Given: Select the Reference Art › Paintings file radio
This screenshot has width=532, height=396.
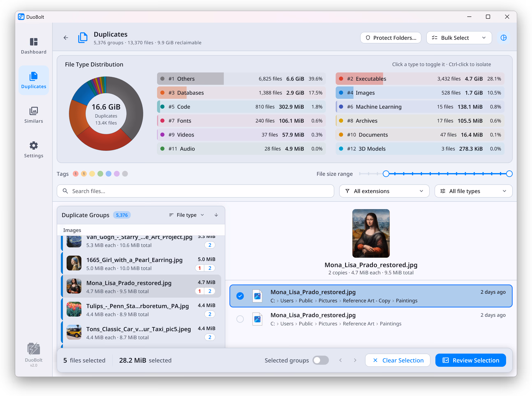Looking at the screenshot, I should pyautogui.click(x=240, y=319).
